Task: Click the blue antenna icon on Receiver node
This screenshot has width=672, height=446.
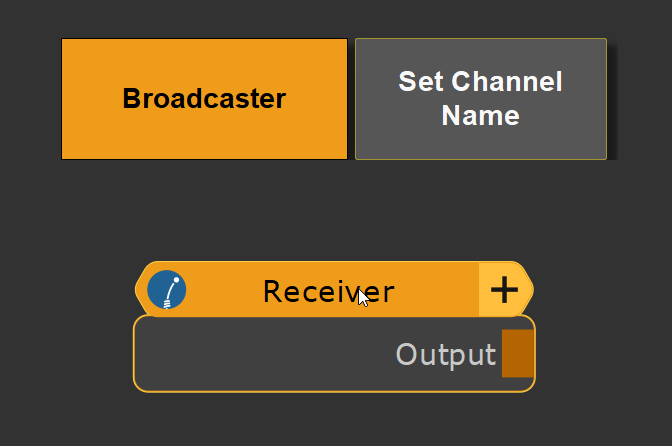Action: (x=166, y=291)
